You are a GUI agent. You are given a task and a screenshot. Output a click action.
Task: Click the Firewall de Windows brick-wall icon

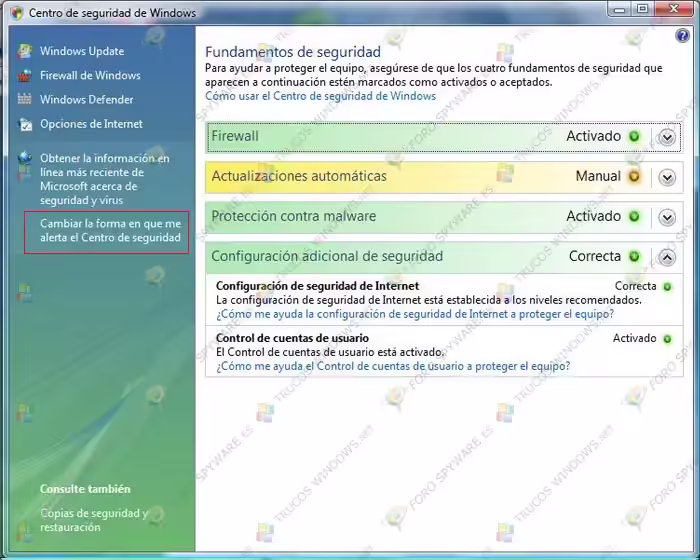pyautogui.click(x=25, y=75)
